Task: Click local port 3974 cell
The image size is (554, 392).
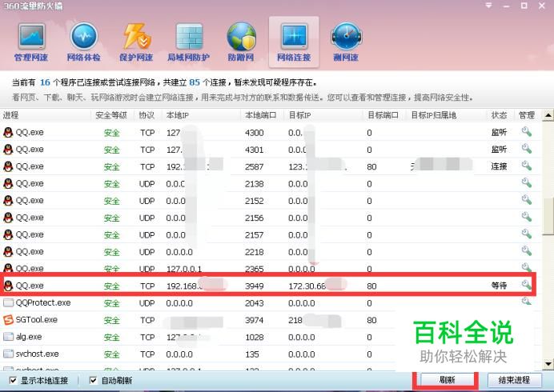Action: (255, 320)
